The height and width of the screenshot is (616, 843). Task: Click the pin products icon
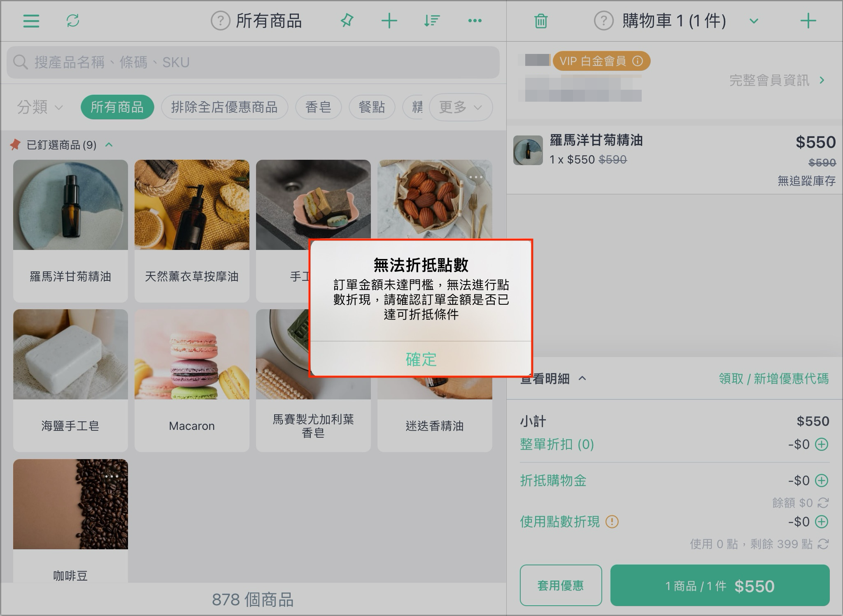pyautogui.click(x=347, y=21)
